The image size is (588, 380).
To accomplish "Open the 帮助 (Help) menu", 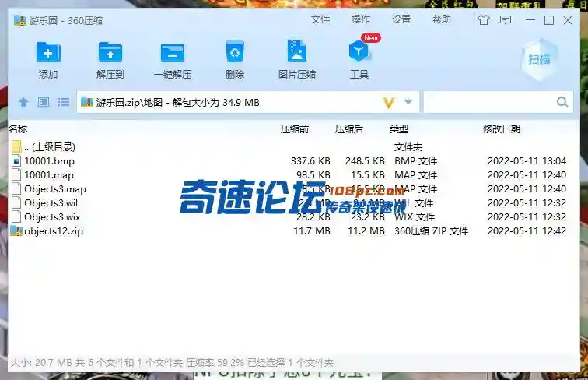I will point(442,19).
